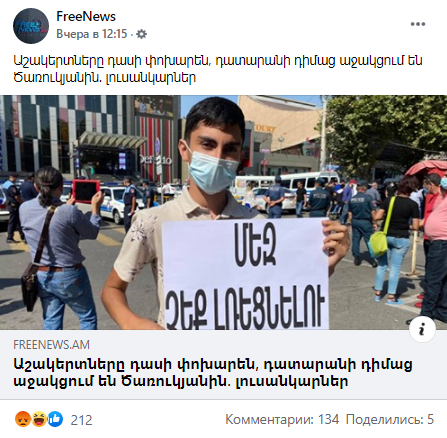Open the post timestamp Вчера в 12:15

click(92, 34)
